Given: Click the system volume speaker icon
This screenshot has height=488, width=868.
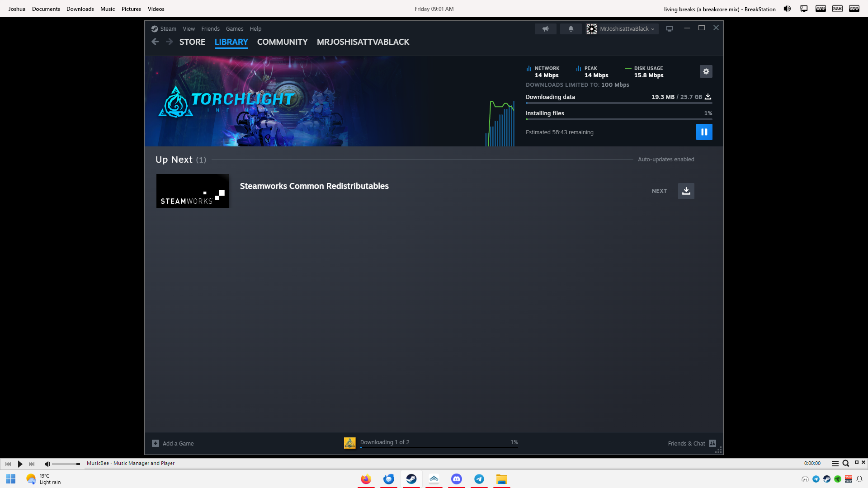Looking at the screenshot, I should click(787, 9).
